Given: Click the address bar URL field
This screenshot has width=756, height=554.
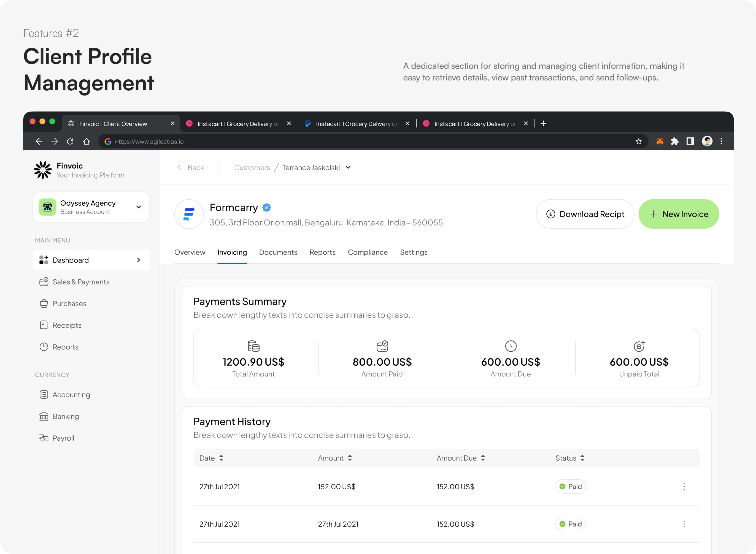Looking at the screenshot, I should 372,141.
